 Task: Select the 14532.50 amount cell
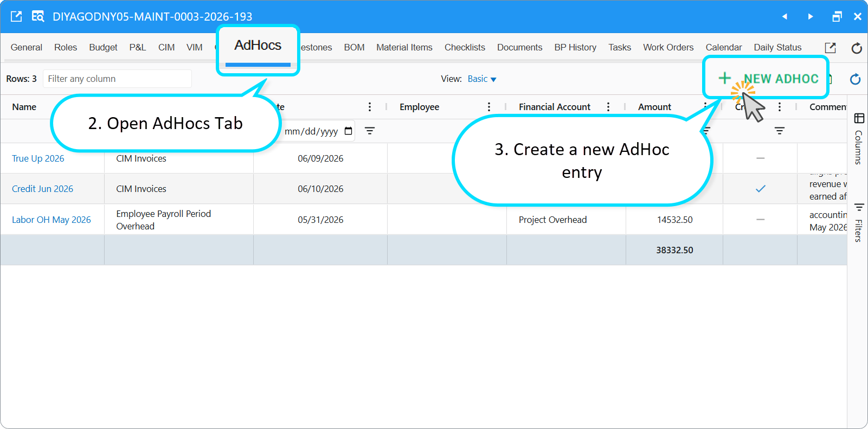pos(674,220)
